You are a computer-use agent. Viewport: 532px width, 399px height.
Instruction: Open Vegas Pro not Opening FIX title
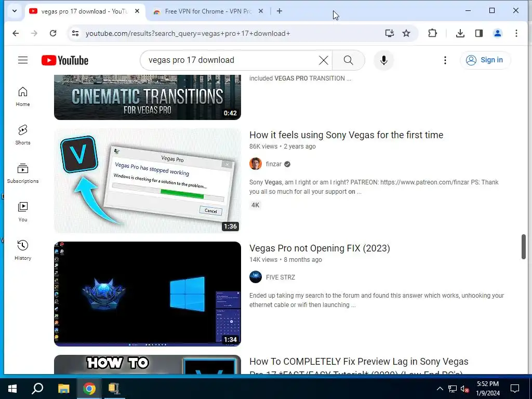pos(320,248)
